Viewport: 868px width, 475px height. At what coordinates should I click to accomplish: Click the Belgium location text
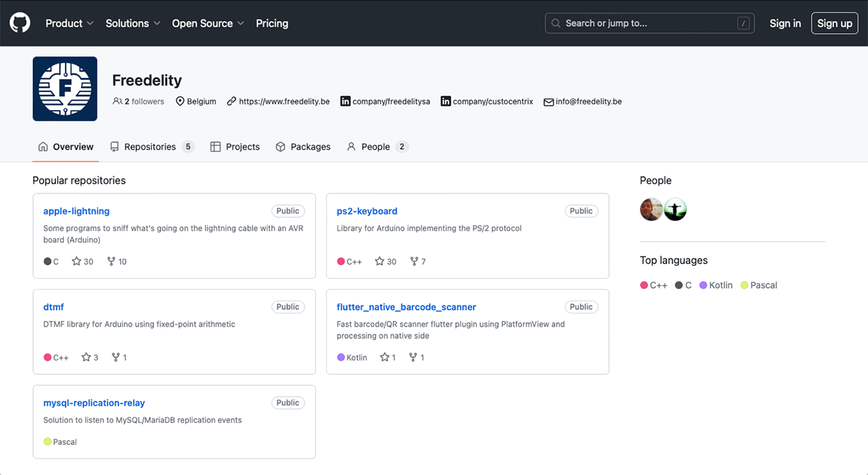point(202,101)
